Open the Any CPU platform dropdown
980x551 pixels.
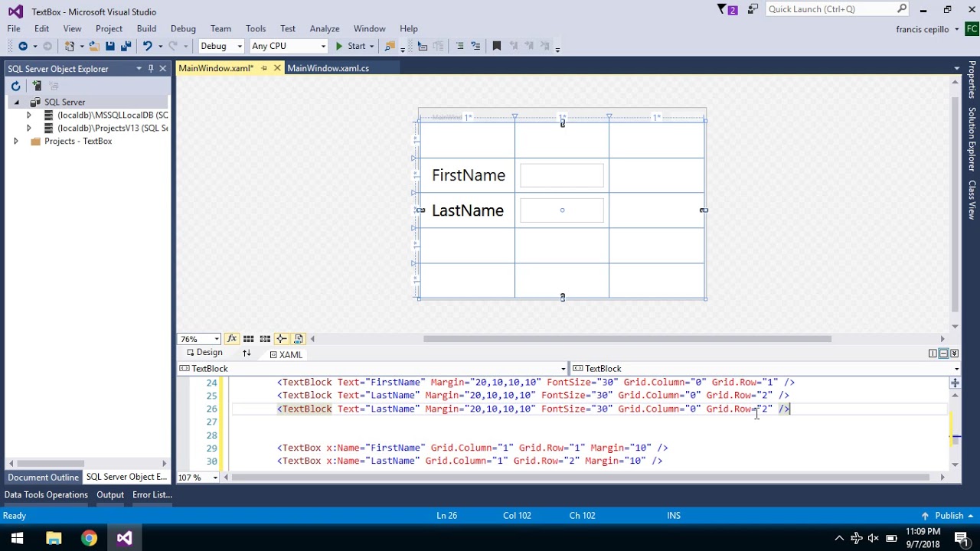point(323,46)
